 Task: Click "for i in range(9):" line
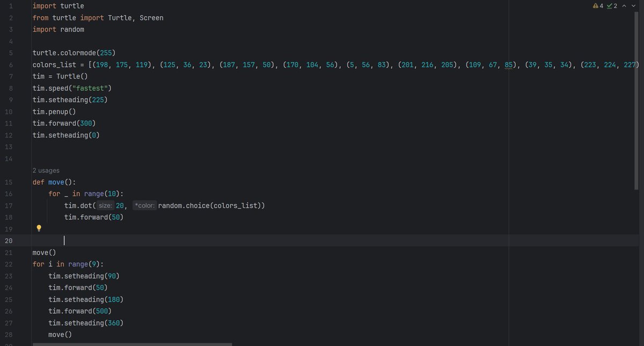(x=68, y=264)
